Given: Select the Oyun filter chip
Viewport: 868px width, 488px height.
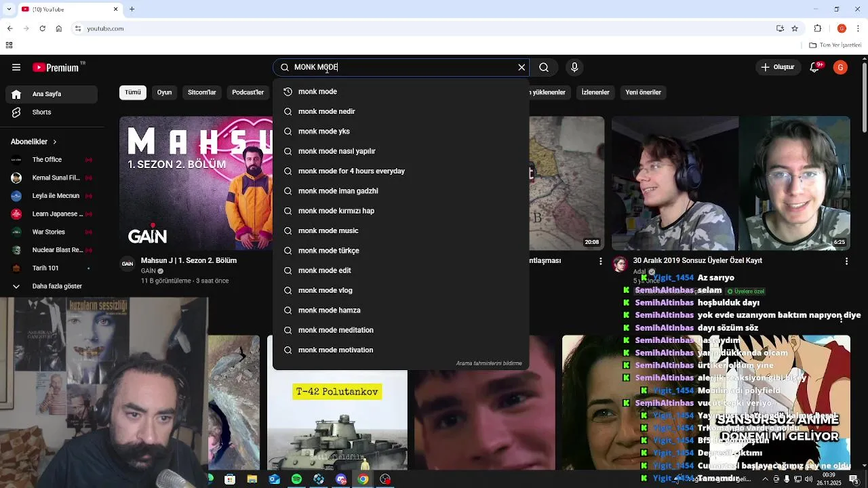Looking at the screenshot, I should 165,92.
